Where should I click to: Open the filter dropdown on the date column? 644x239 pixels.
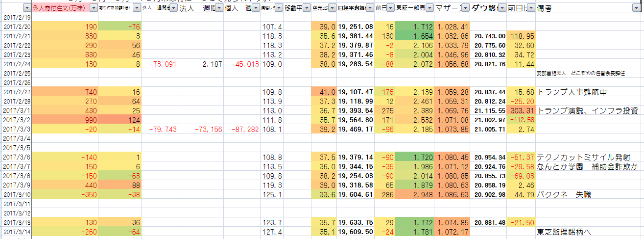(x=26, y=8)
